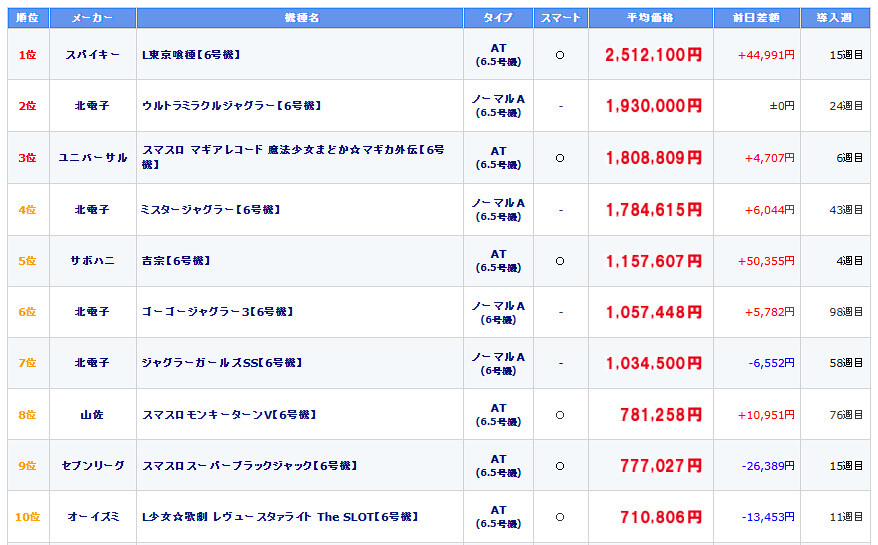Screen dimensions: 878x545
Task: Click the price 2,512,100円
Action: click(653, 55)
